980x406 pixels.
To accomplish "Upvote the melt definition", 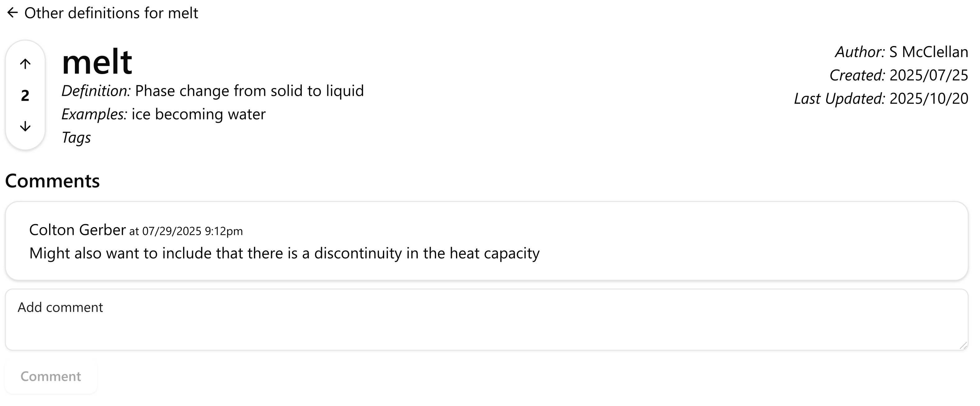I will (25, 64).
